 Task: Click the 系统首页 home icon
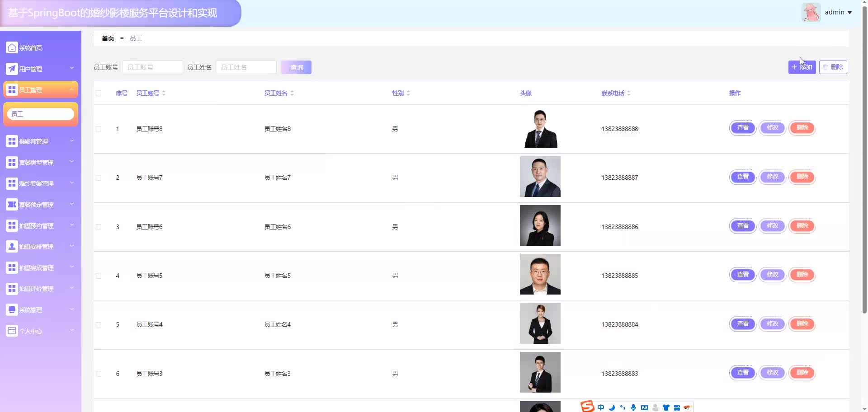(12, 47)
